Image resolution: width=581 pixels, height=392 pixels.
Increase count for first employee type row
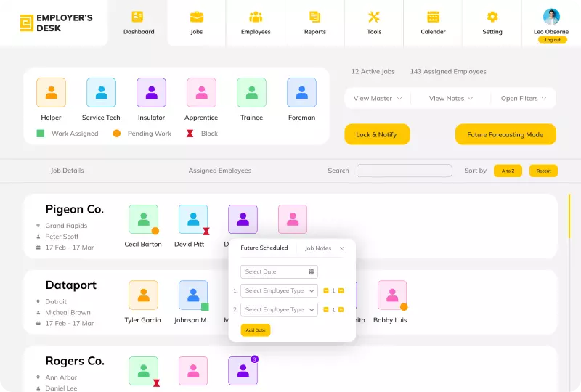coord(341,290)
